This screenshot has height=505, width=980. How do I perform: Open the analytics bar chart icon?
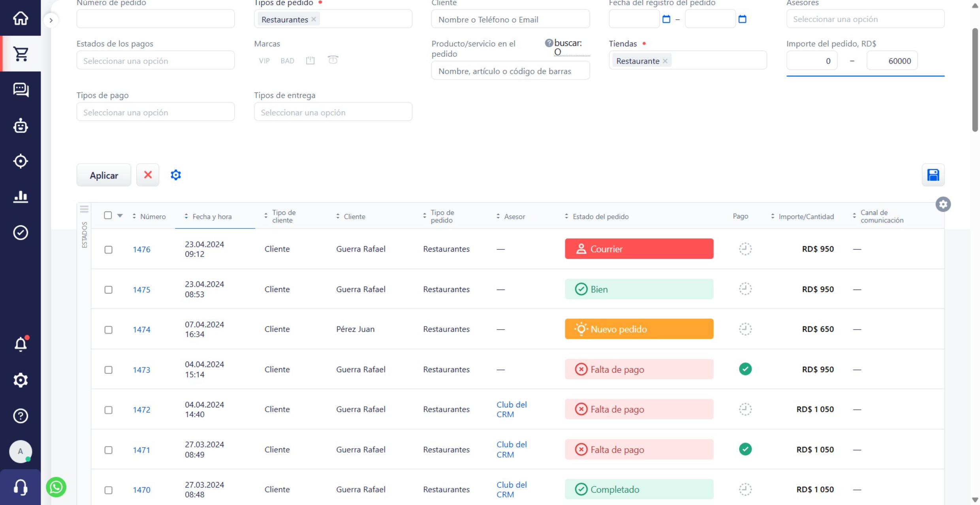tap(21, 196)
